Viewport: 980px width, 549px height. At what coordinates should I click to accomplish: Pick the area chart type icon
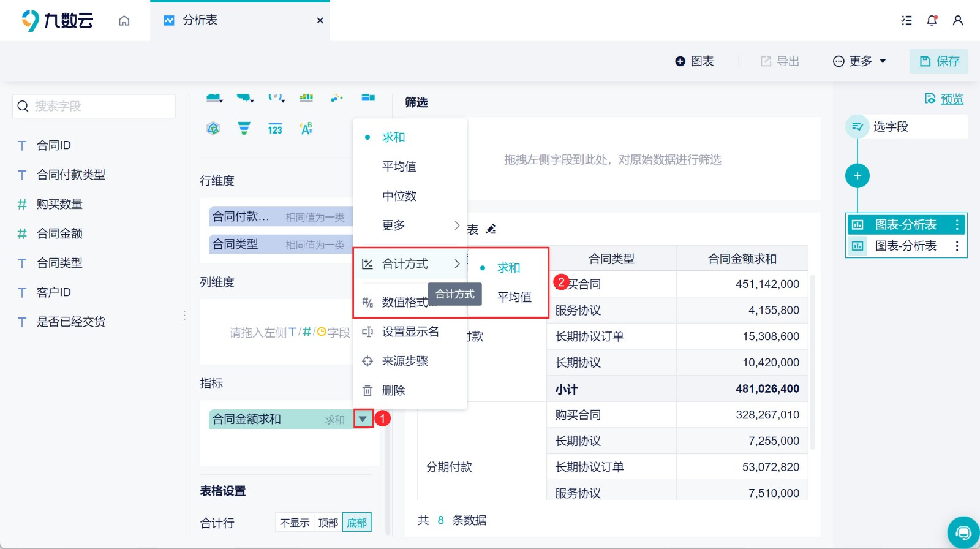(214, 97)
